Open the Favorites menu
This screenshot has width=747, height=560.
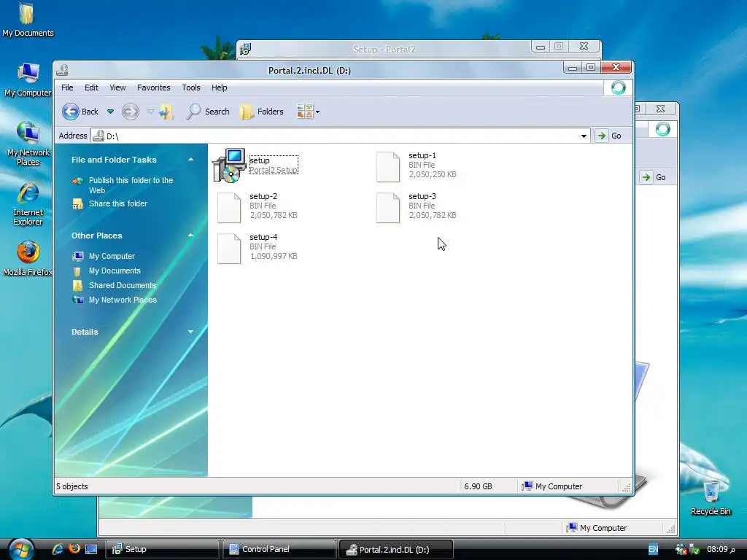(x=153, y=87)
